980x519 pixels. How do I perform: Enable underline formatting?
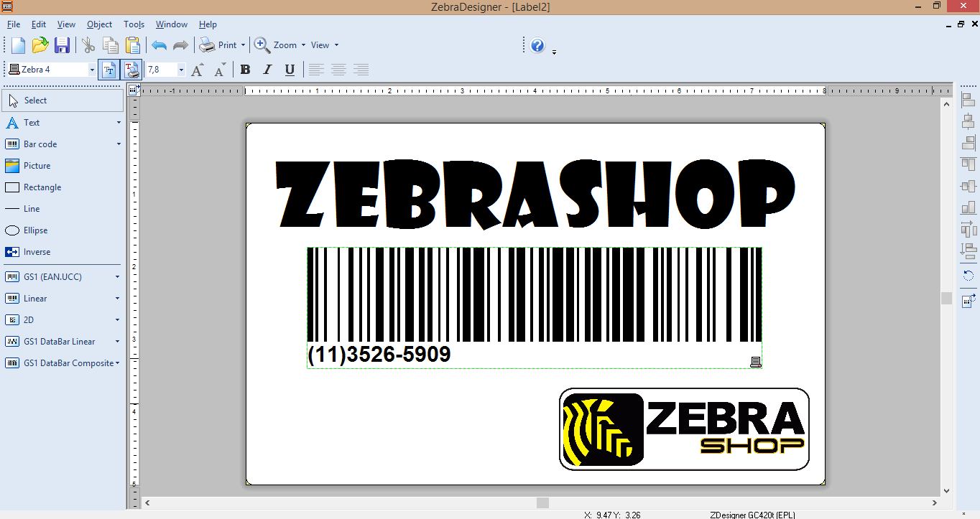pyautogui.click(x=289, y=69)
